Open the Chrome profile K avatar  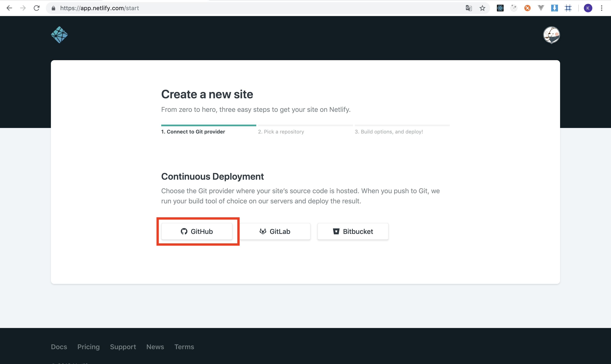point(588,8)
